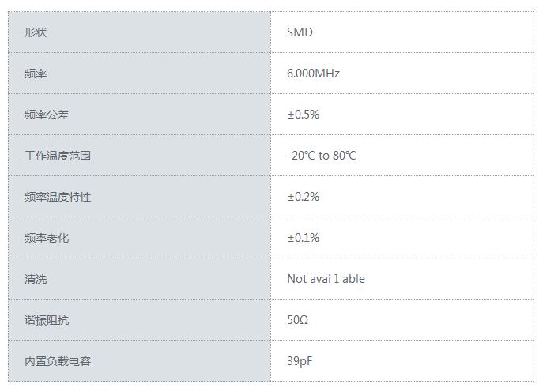Click the 形状 label cell
This screenshot has height=392, width=543.
tap(36, 32)
